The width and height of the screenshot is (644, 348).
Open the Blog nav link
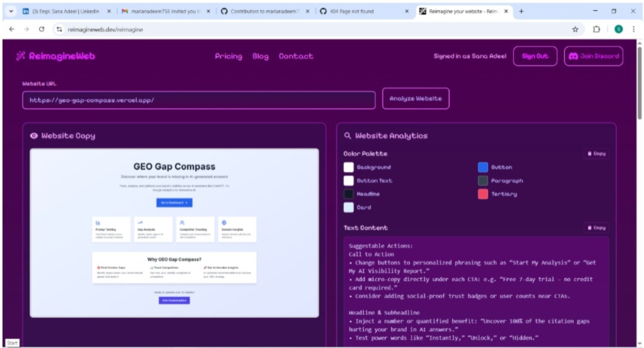(x=261, y=56)
